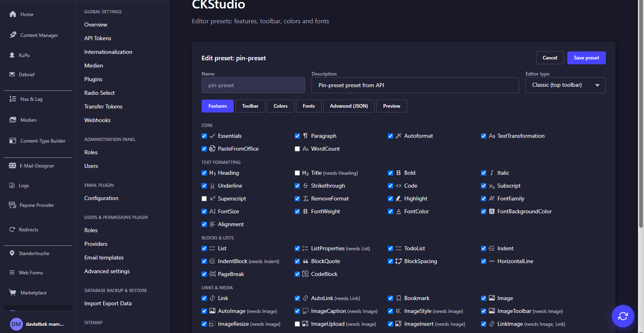This screenshot has height=333, width=644.
Task: Open the Advanced (JSON) tab
Action: click(x=349, y=106)
